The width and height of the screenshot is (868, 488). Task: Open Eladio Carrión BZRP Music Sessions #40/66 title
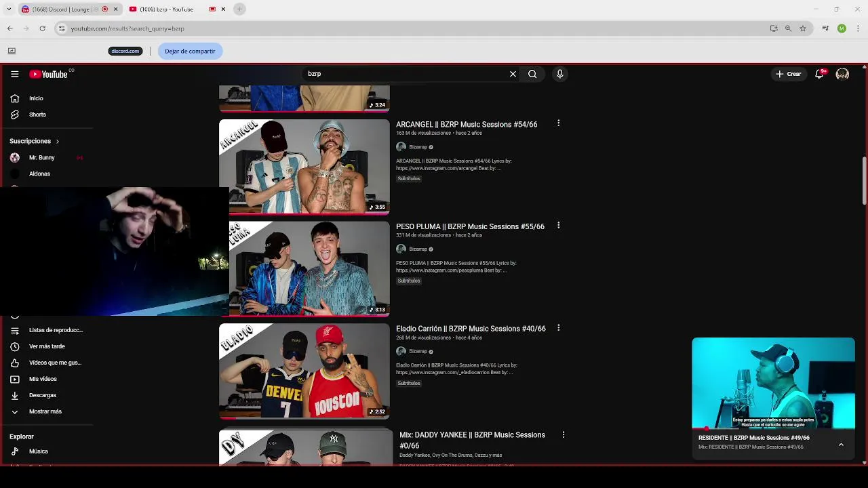pos(471,329)
